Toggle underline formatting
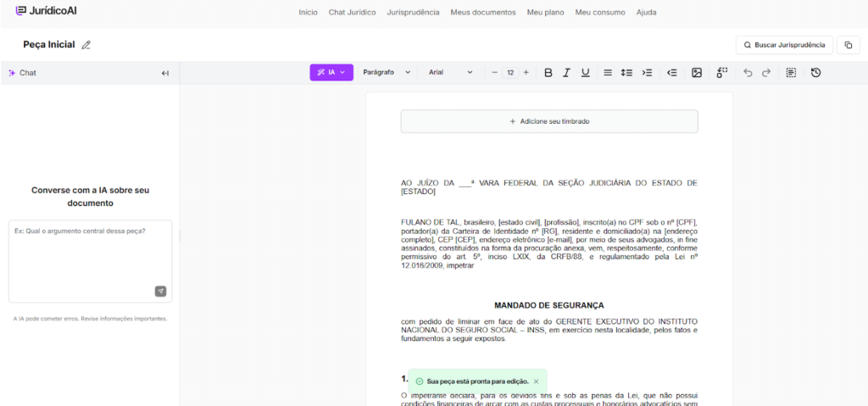Image resolution: width=868 pixels, height=406 pixels. 585,73
